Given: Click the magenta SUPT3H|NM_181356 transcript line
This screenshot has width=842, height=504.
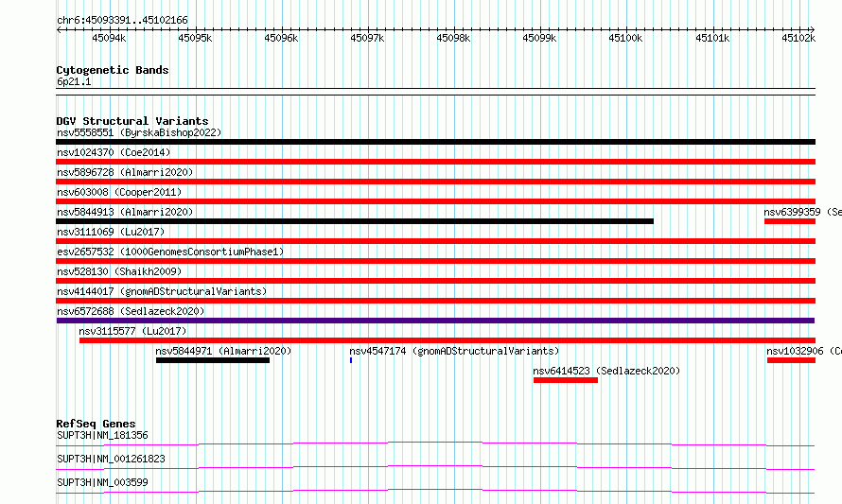Looking at the screenshot, I should 435,443.
